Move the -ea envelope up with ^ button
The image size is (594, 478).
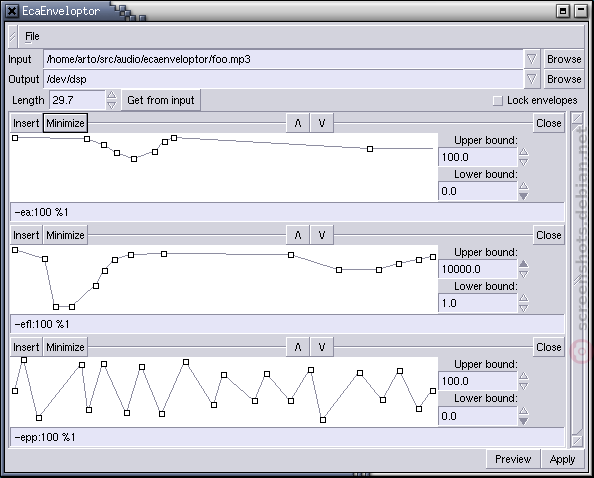(298, 123)
